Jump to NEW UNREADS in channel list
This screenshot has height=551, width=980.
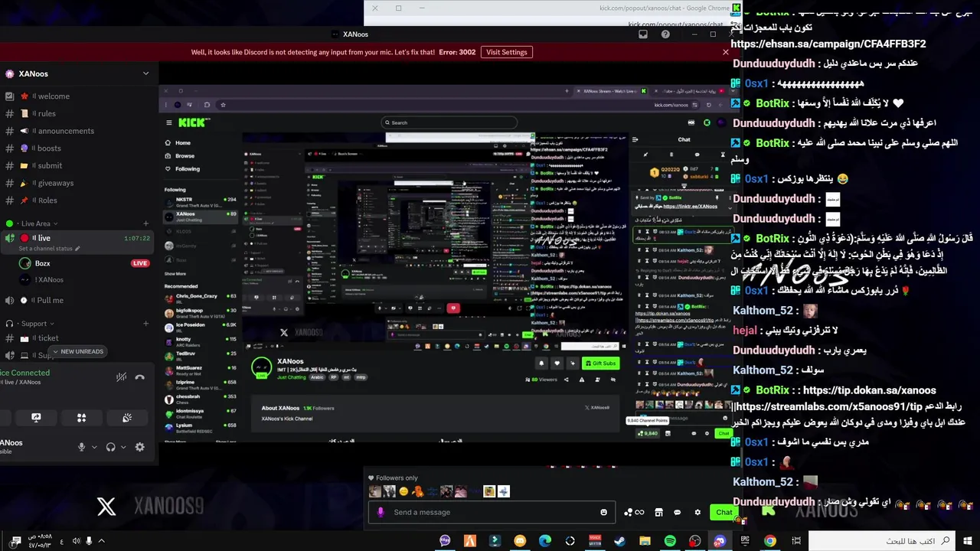point(77,351)
